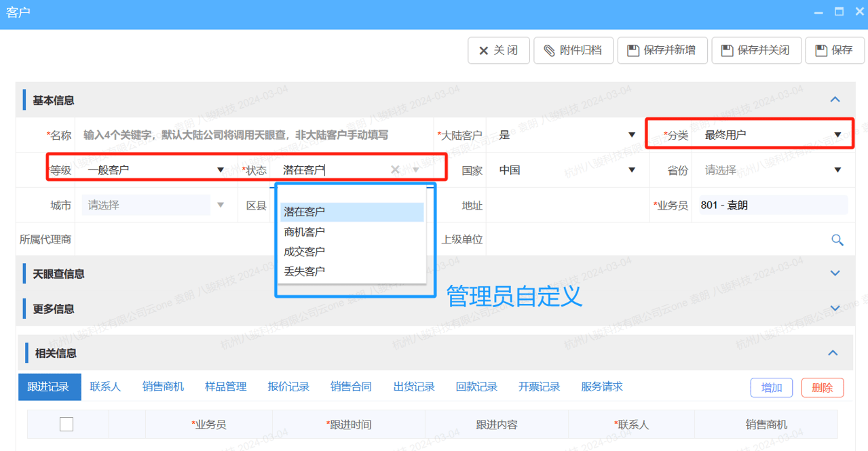The image size is (868, 451).
Task: Switch to the 联系人 tab
Action: 105,387
